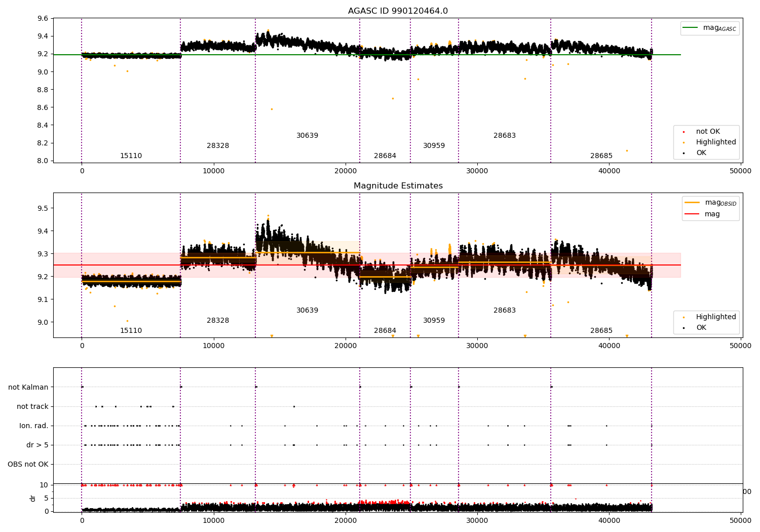Click the "not track" axis label
Viewport: 760px width, 532px height.
(x=32, y=406)
